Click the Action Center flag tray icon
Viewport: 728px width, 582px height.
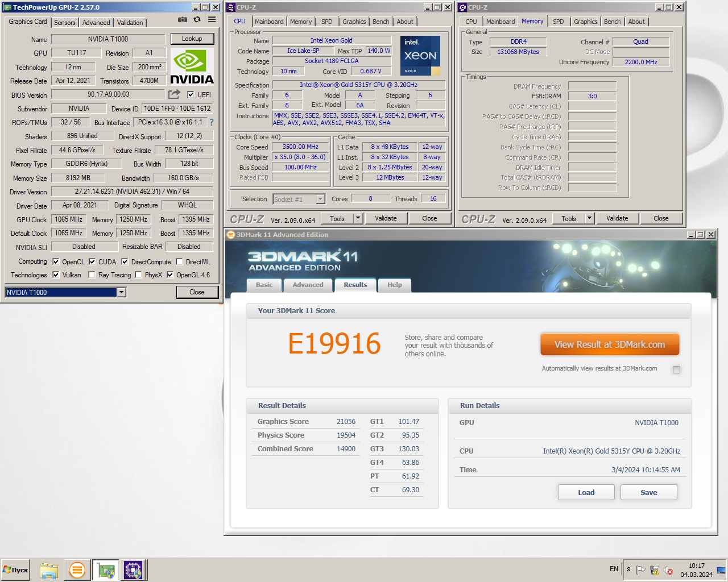(x=640, y=570)
